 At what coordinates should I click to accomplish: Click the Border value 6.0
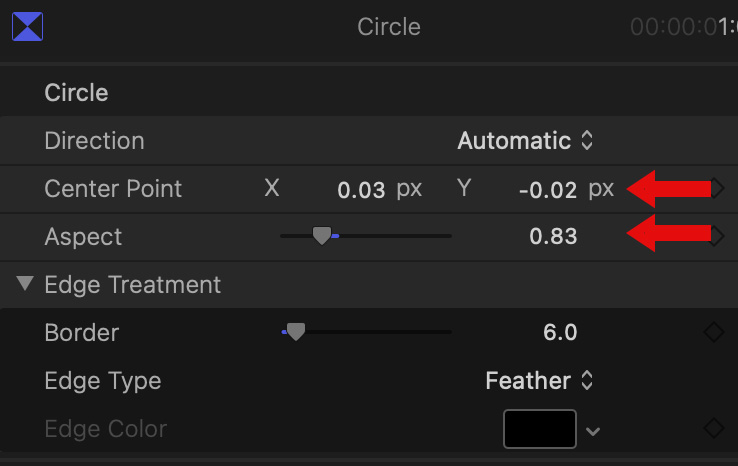[x=559, y=333]
